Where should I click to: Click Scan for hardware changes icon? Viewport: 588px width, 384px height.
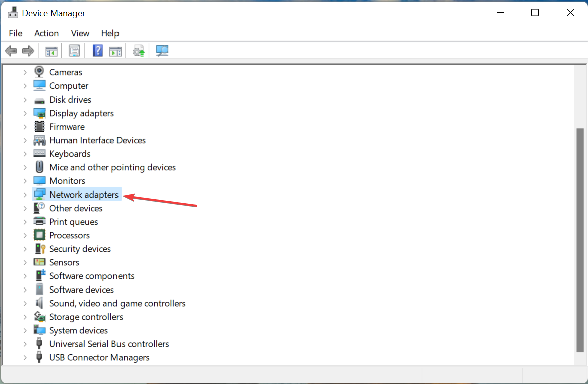[162, 51]
